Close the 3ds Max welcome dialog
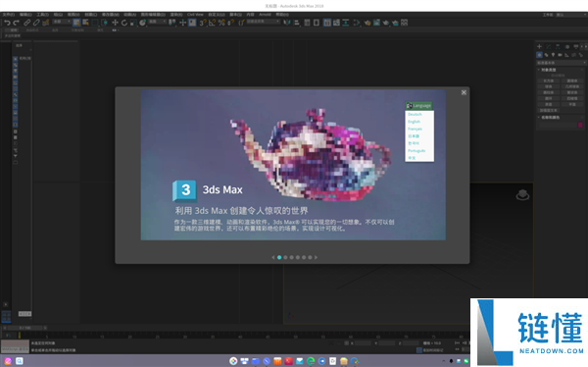The height and width of the screenshot is (367, 588). click(x=464, y=92)
